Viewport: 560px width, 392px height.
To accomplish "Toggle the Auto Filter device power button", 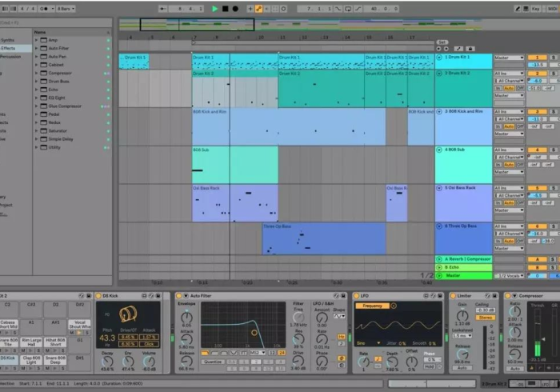I will click(180, 296).
